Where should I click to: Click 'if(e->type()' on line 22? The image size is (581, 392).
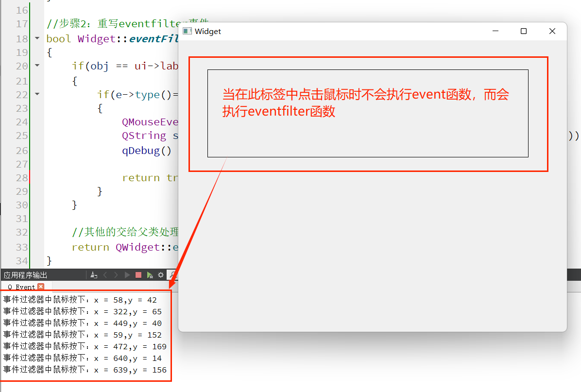135,95
